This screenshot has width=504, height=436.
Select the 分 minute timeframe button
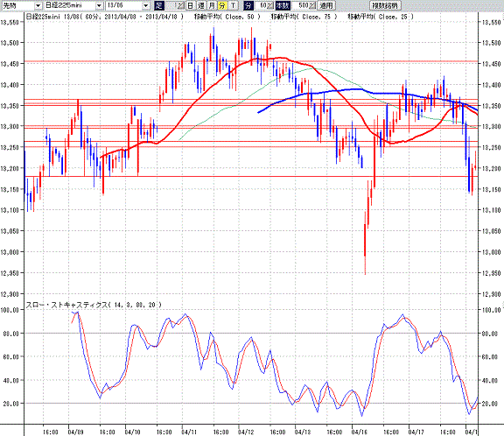point(222,5)
